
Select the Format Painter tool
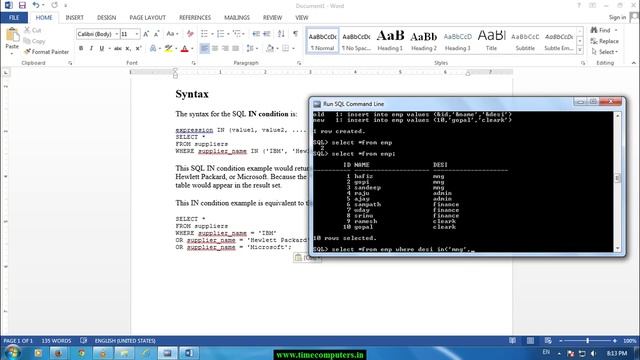click(46, 52)
